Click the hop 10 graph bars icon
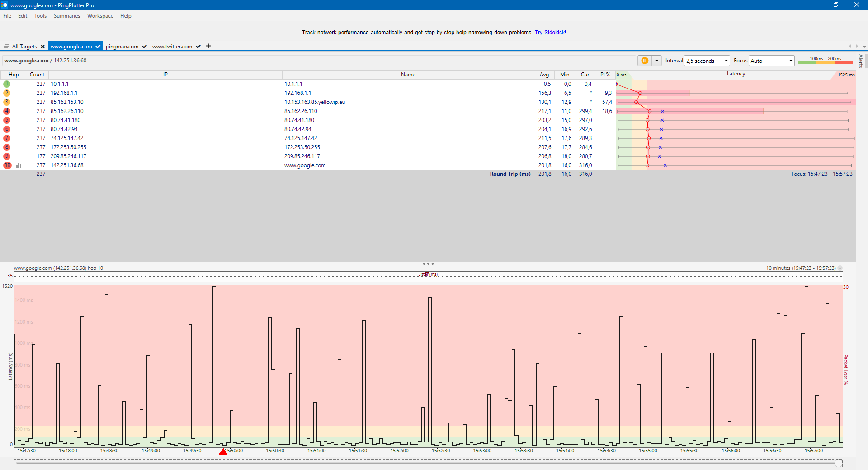This screenshot has width=868, height=470. pyautogui.click(x=19, y=165)
